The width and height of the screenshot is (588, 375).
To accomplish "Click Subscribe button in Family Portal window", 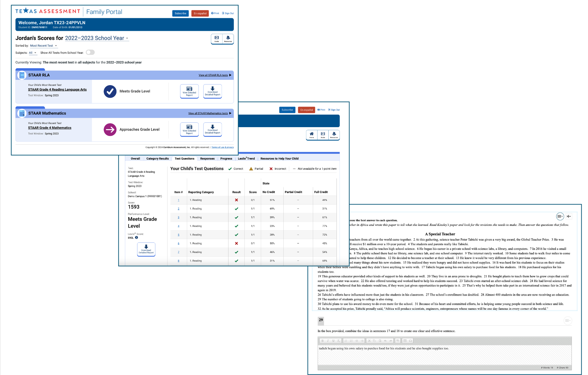I will point(180,13).
